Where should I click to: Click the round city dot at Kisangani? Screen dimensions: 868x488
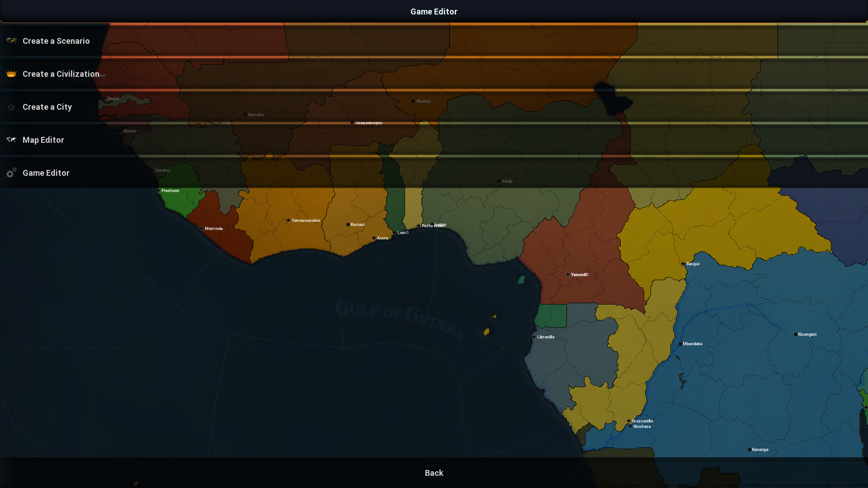point(796,334)
